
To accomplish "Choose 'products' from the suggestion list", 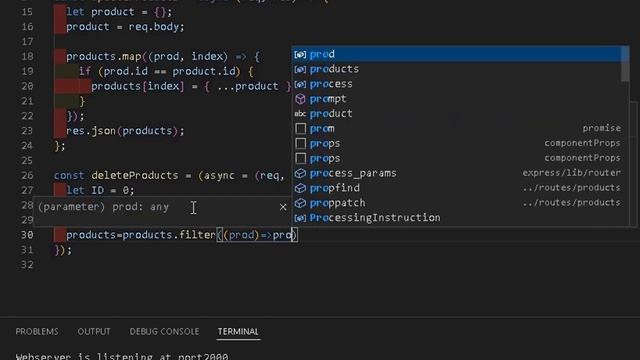I will coord(457,69).
